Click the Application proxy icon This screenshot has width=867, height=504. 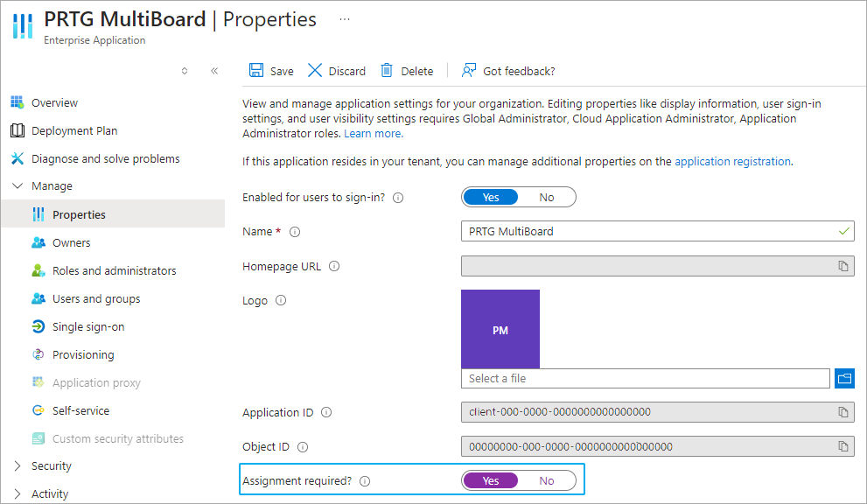tap(38, 382)
